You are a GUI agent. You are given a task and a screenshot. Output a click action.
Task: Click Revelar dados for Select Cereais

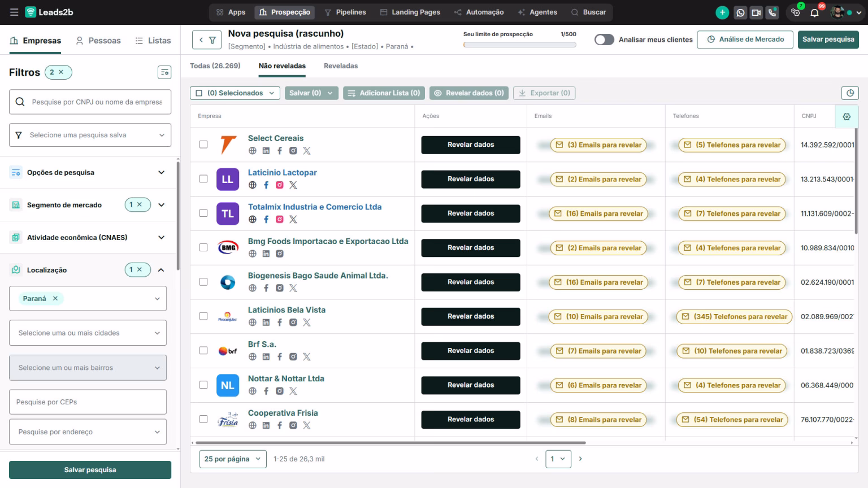pyautogui.click(x=471, y=145)
